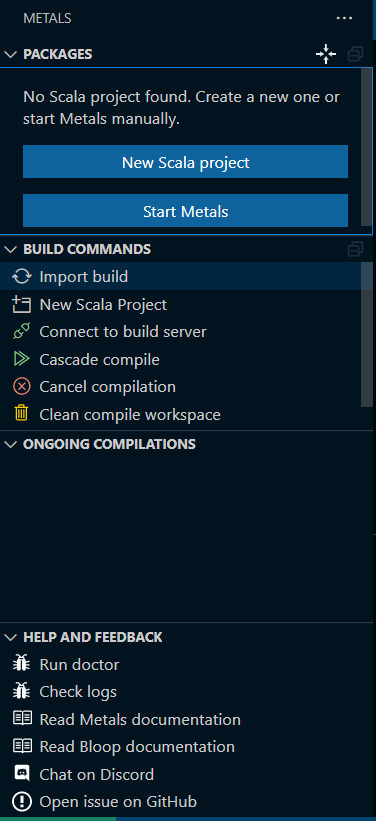Viewport: 376px width, 821px height.
Task: Click the Packages panel vertical scrollbar
Action: click(x=367, y=147)
